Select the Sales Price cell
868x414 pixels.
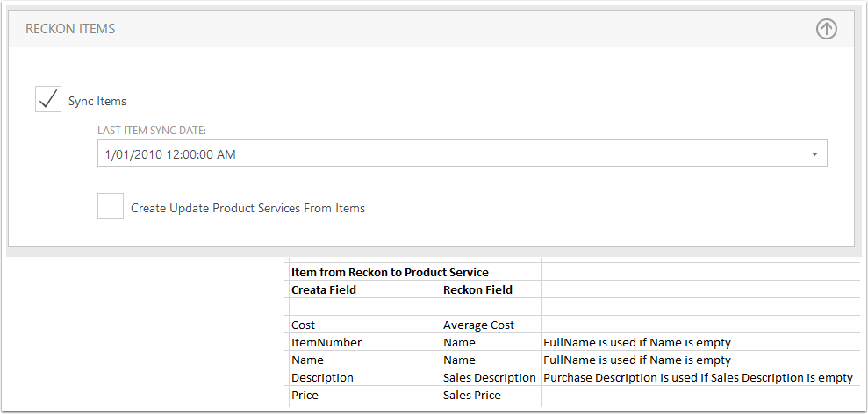click(491, 396)
